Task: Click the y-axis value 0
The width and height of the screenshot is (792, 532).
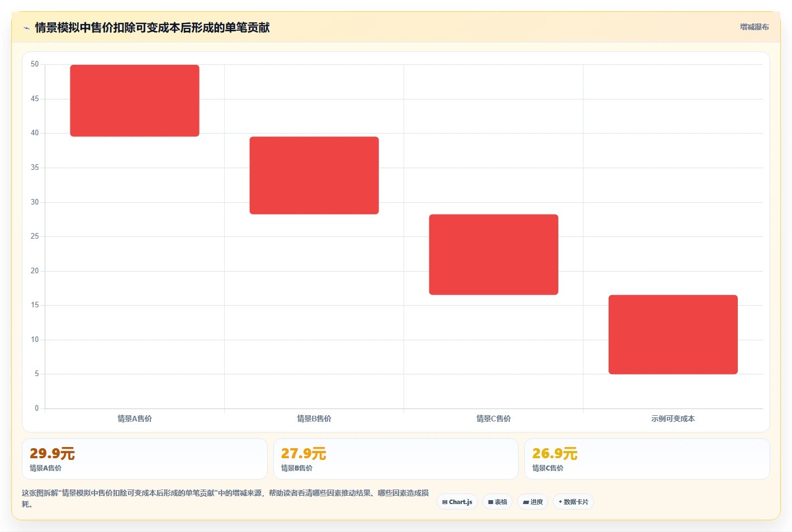Action: pyautogui.click(x=37, y=408)
